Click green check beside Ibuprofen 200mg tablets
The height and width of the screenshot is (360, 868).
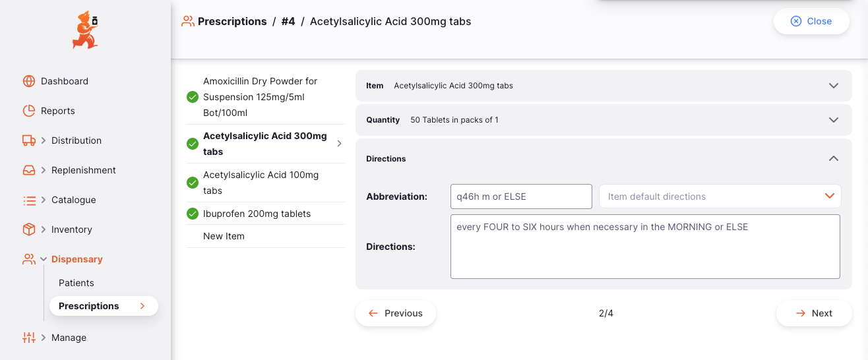tap(193, 214)
